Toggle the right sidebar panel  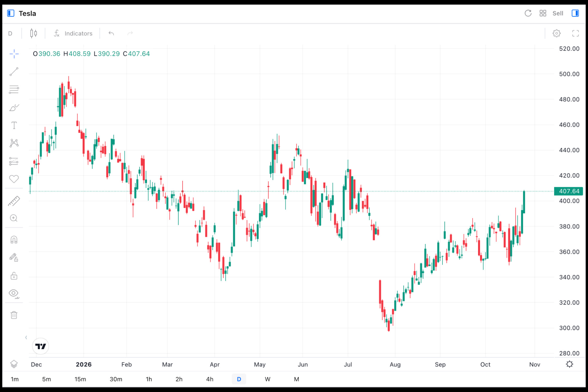[575, 13]
